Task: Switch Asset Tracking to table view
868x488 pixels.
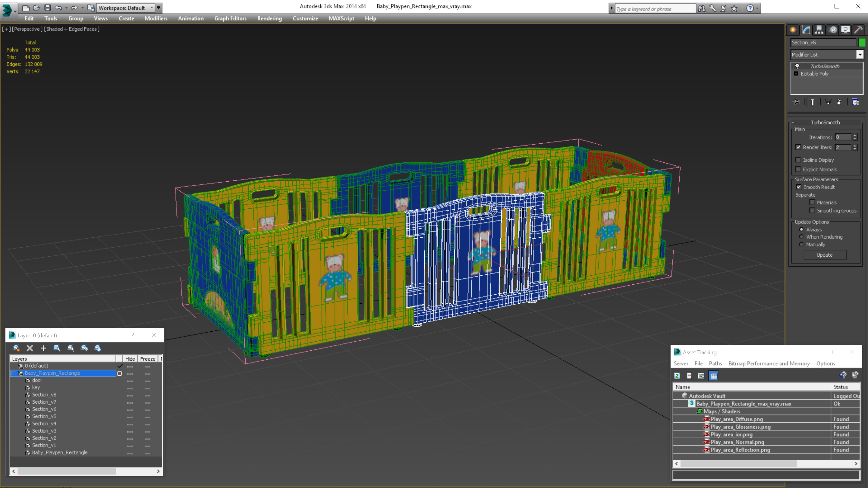Action: 714,376
